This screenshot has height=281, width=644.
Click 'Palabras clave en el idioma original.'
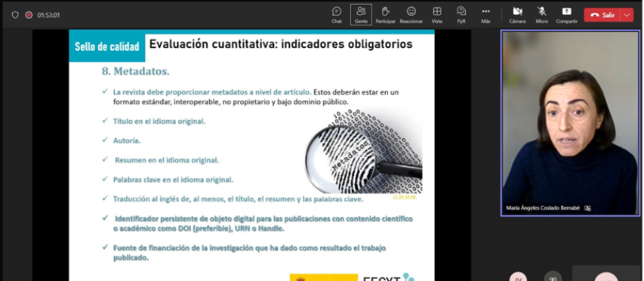(x=173, y=180)
